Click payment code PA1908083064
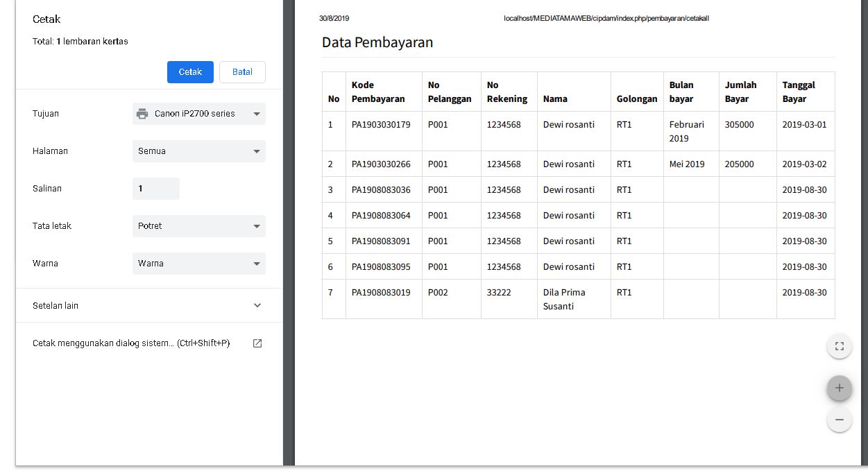868x471 pixels. coord(381,216)
